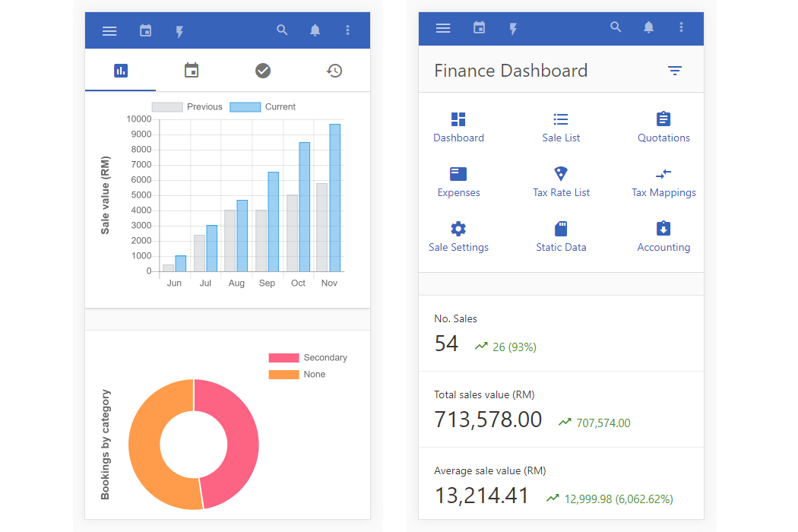This screenshot has height=532, width=798.
Task: Open the three-dot overflow menu
Action: point(681,27)
